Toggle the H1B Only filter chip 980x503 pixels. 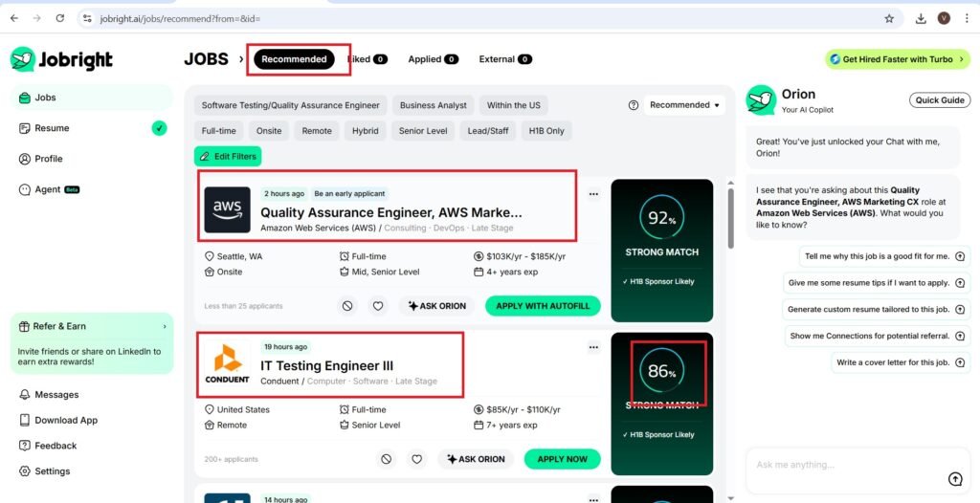click(548, 131)
